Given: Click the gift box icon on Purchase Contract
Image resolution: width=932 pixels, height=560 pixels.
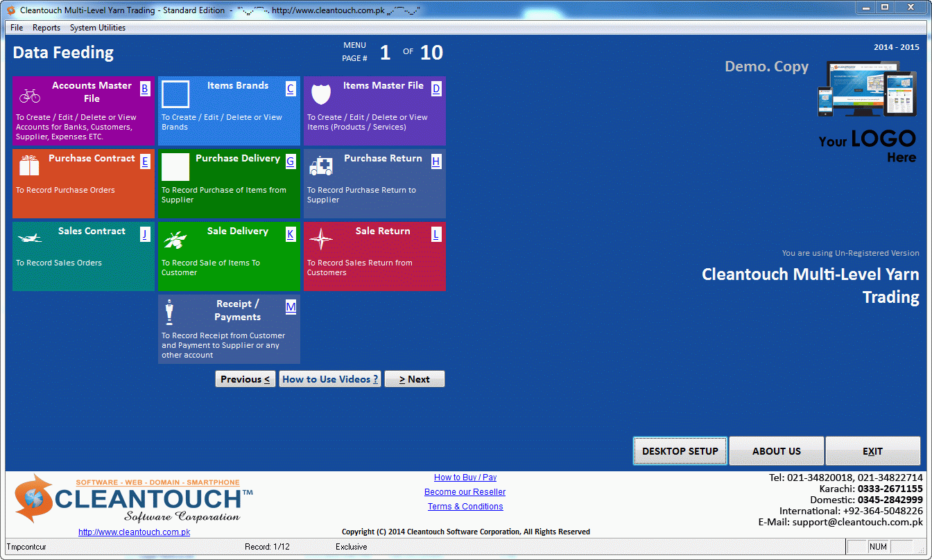Looking at the screenshot, I should (29, 166).
